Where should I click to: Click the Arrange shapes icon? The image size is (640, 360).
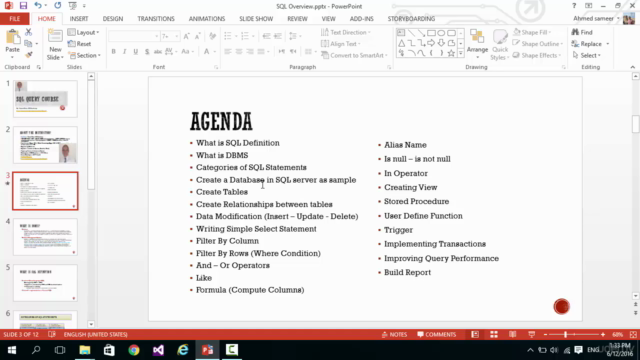(477, 36)
